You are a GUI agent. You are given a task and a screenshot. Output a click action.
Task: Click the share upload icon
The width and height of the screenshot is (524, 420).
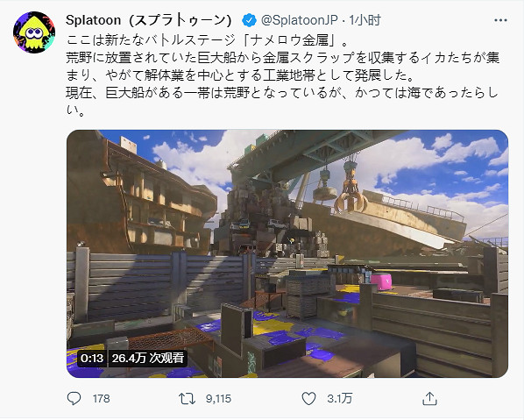pyautogui.click(x=429, y=398)
